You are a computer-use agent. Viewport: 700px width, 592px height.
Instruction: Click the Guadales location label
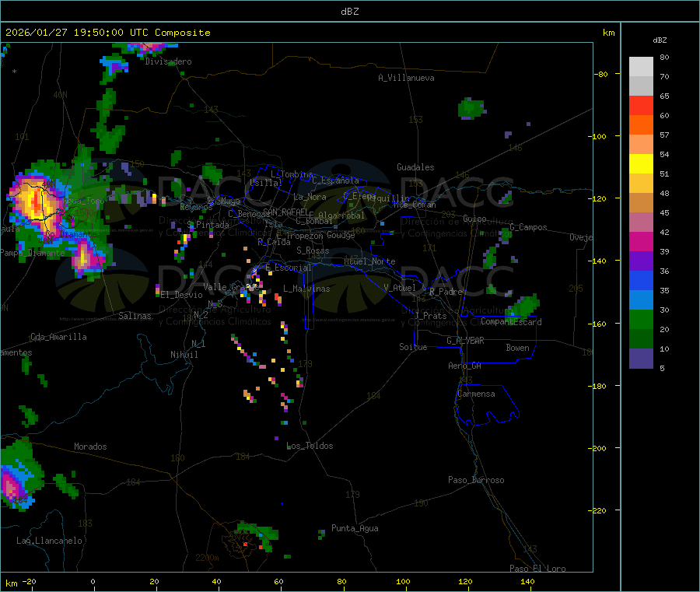(x=415, y=167)
